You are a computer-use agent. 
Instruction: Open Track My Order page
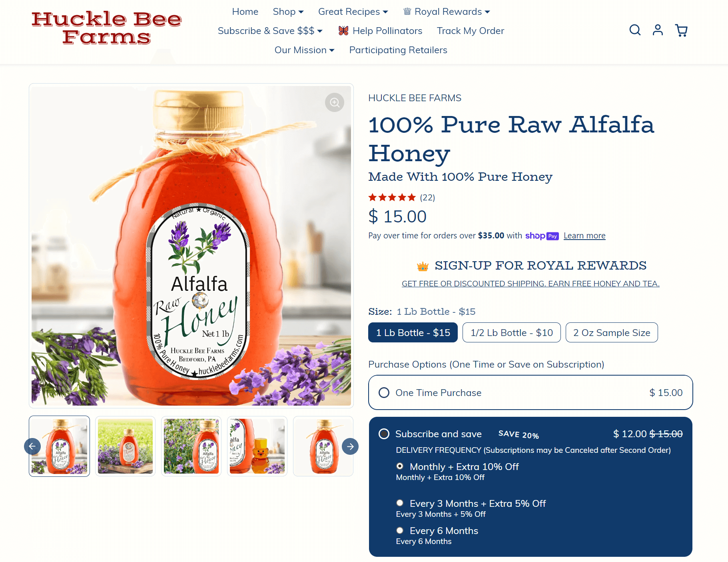click(471, 31)
